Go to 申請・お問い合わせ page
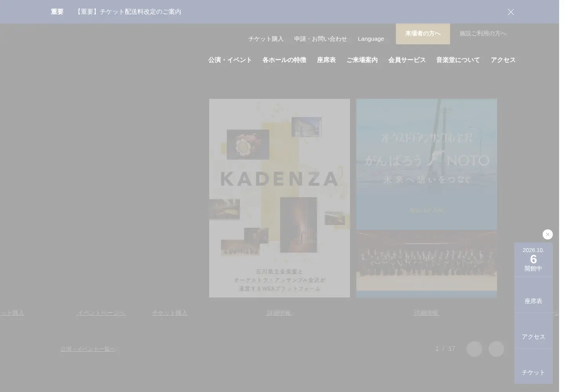The height and width of the screenshot is (392, 565). [x=321, y=39]
